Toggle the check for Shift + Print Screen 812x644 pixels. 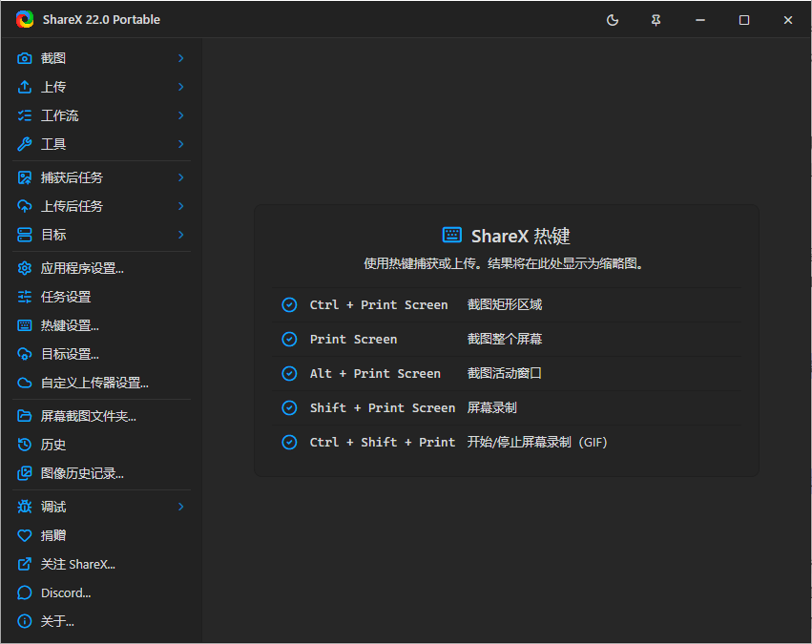tap(289, 408)
